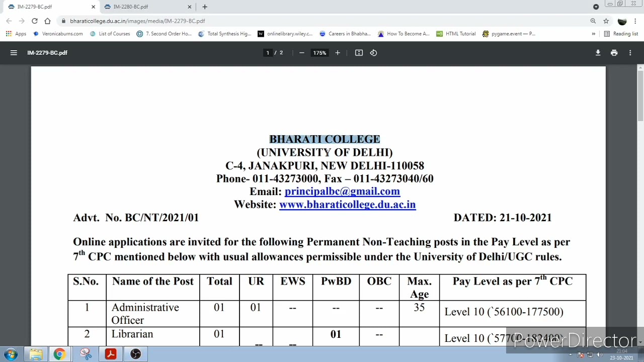Click the Max. Age column header
644x362 pixels.
click(x=419, y=288)
